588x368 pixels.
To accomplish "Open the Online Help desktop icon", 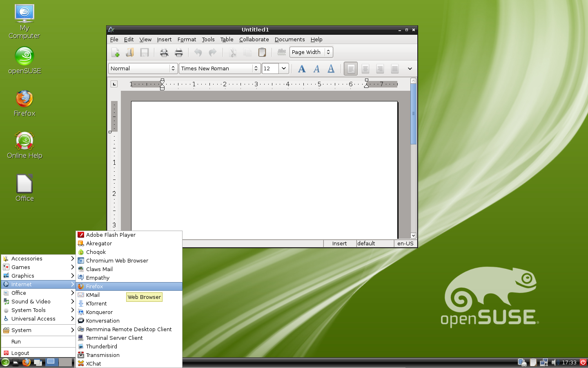I will [24, 145].
